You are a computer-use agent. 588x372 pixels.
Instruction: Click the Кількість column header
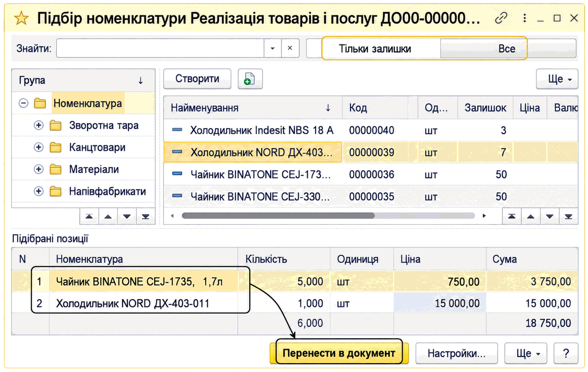[284, 259]
